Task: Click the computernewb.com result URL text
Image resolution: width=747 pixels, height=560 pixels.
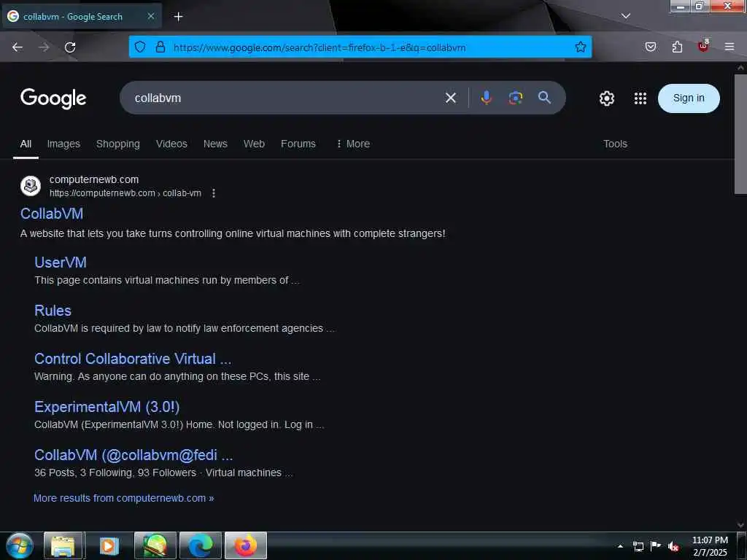Action: tap(125, 193)
